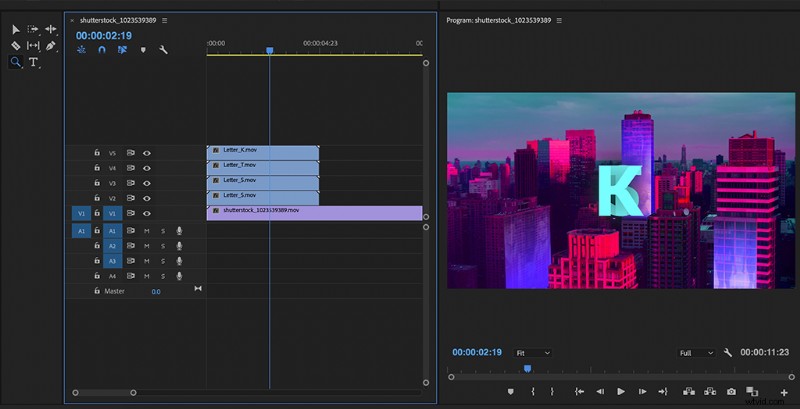Toggle insert sequences as nests option
Viewport: 800px width, 409px height.
81,49
